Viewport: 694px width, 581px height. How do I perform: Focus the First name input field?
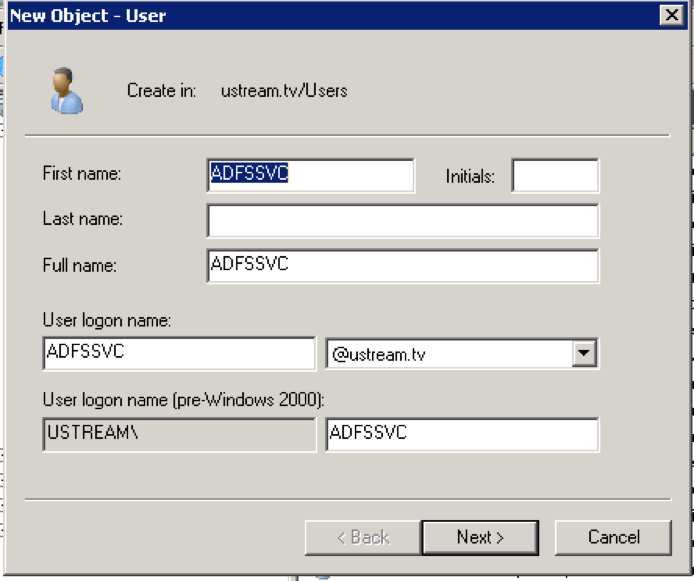click(x=311, y=175)
